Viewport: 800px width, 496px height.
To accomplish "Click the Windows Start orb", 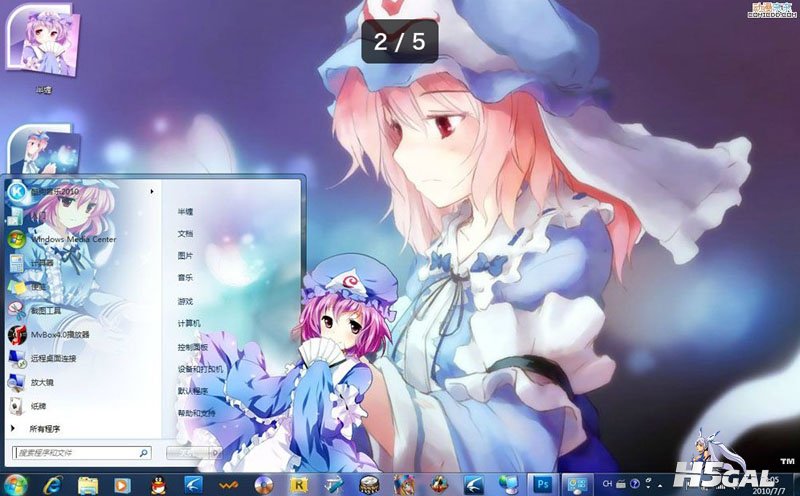I will [x=15, y=484].
